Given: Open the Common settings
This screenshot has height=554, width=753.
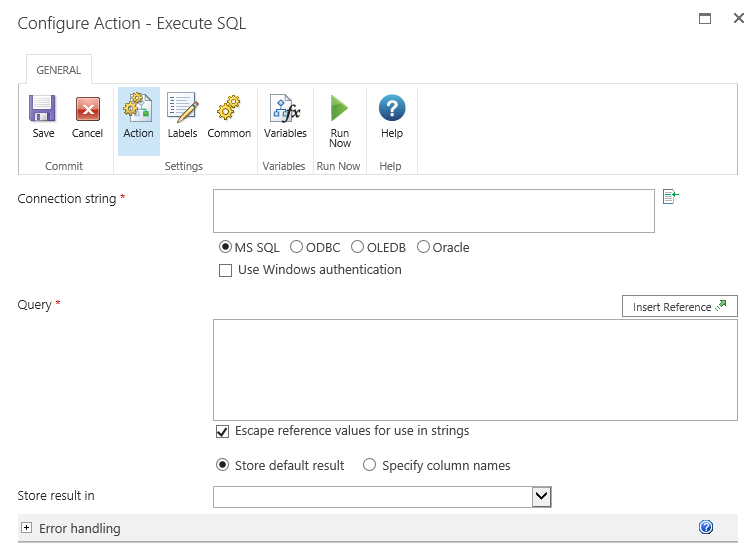Looking at the screenshot, I should pos(229,110).
